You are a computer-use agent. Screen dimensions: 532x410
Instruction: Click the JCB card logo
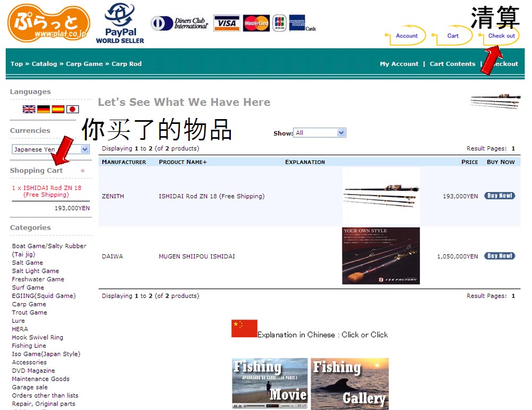pyautogui.click(x=280, y=23)
